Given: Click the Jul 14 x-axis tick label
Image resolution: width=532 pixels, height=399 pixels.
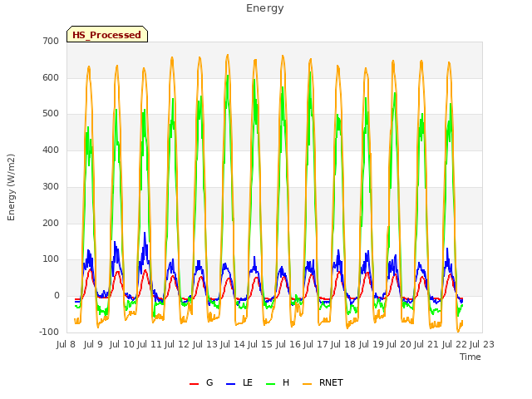Looking at the screenshot, I should (233, 344).
